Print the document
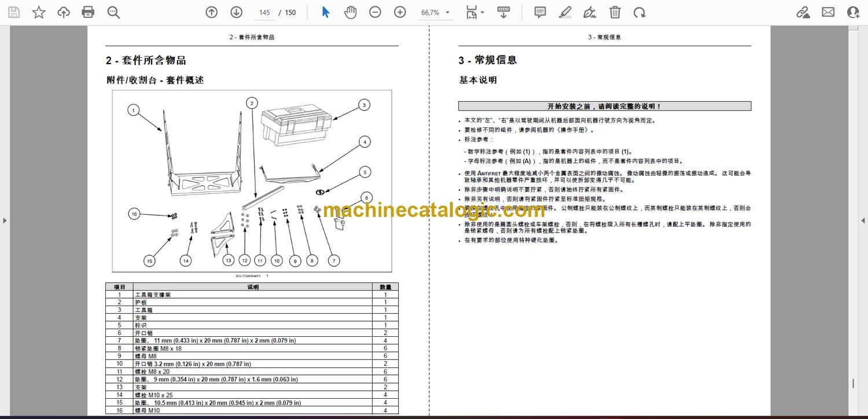This screenshot has width=868, height=419. tap(88, 12)
